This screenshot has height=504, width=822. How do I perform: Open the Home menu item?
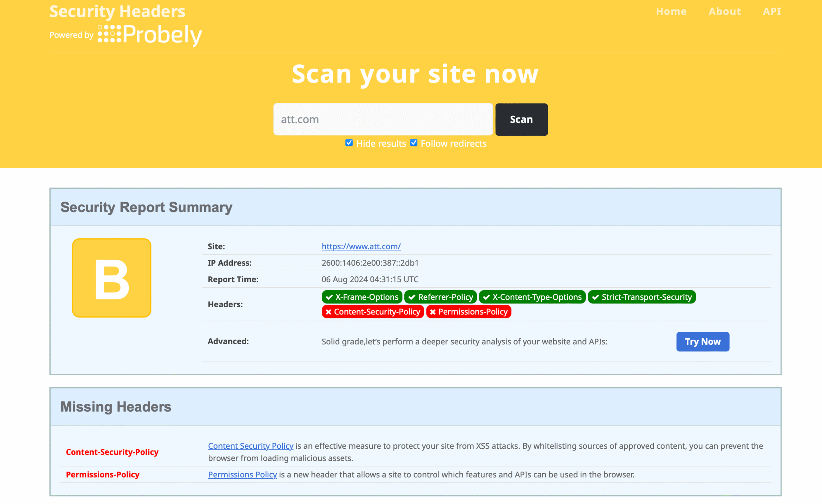[671, 11]
